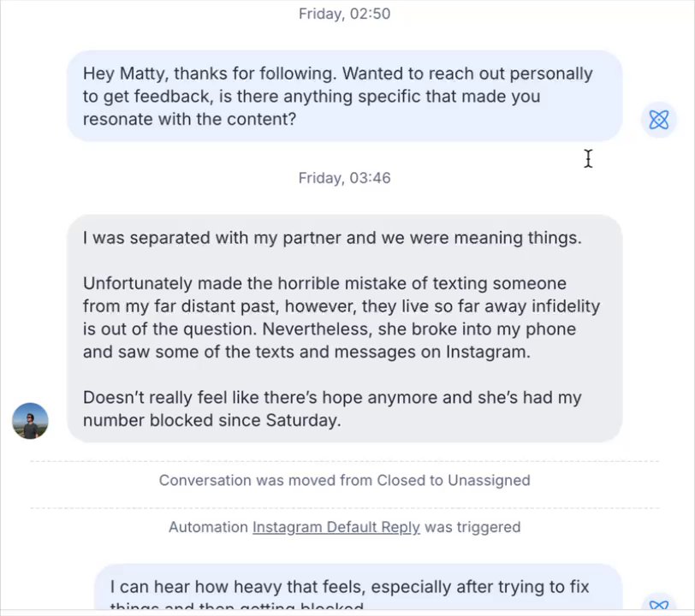
Task: Click the word "Automation" in the activity line
Action: click(207, 527)
